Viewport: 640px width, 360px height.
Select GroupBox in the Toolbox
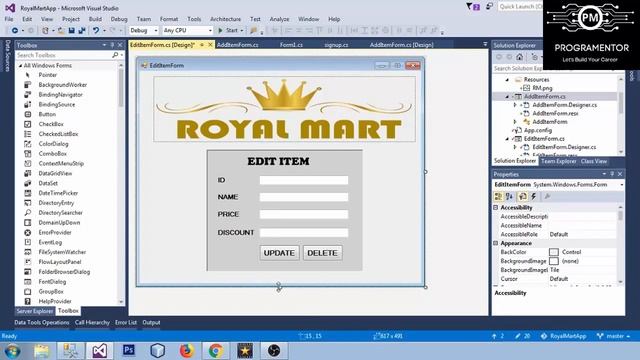[x=51, y=292]
